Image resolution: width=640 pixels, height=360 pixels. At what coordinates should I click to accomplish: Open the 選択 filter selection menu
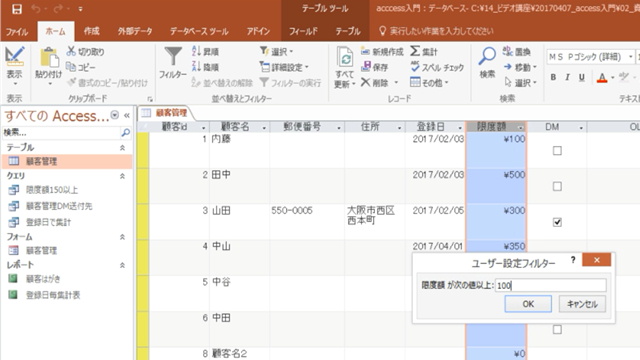click(276, 51)
